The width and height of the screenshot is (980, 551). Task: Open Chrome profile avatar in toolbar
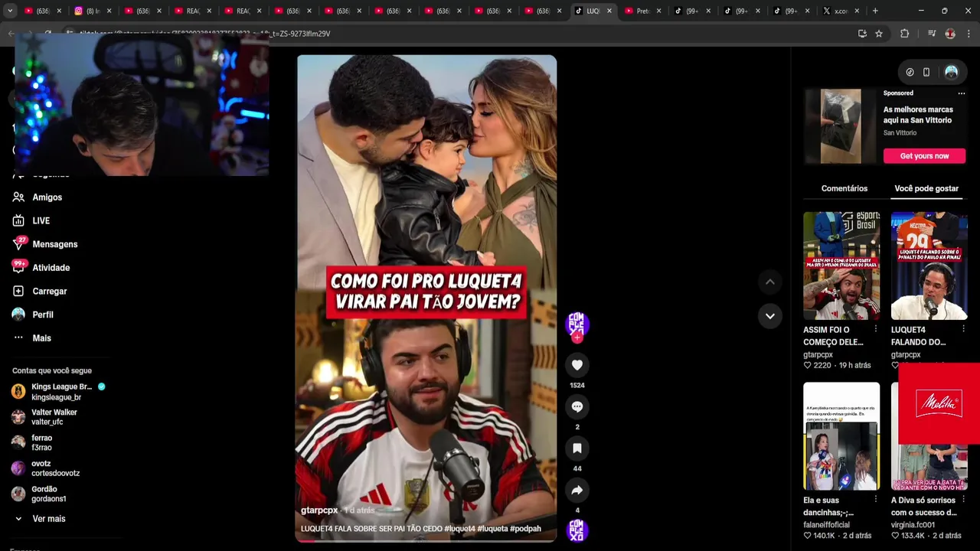click(x=950, y=34)
